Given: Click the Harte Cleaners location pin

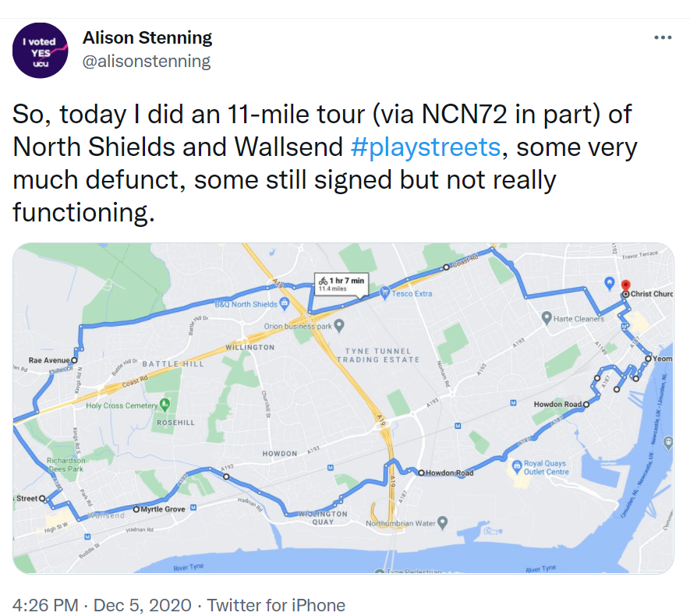Looking at the screenshot, I should (x=547, y=318).
